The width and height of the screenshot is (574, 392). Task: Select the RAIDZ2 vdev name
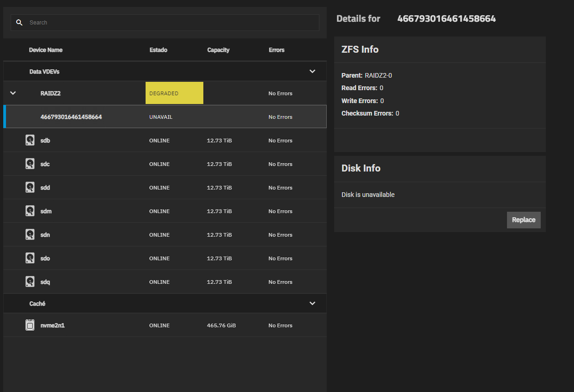pos(51,93)
